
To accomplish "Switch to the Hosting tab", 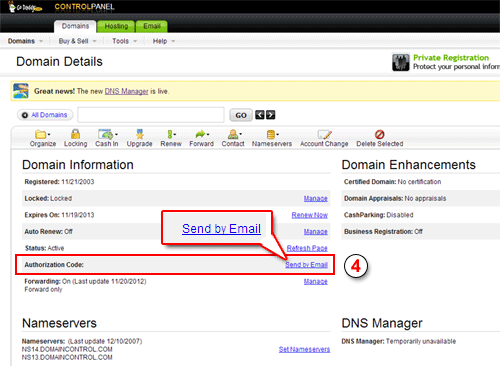I will click(x=116, y=26).
